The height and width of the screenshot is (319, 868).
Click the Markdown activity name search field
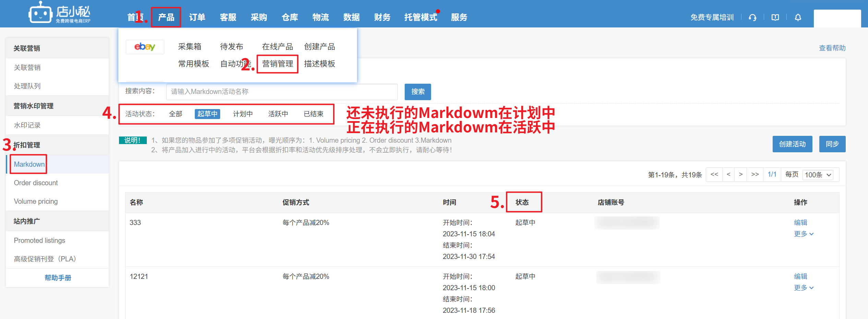(282, 92)
